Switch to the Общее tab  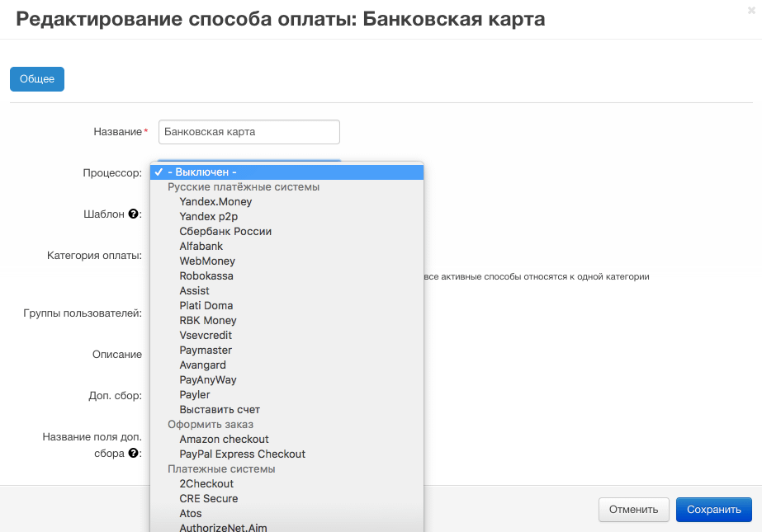coord(36,78)
